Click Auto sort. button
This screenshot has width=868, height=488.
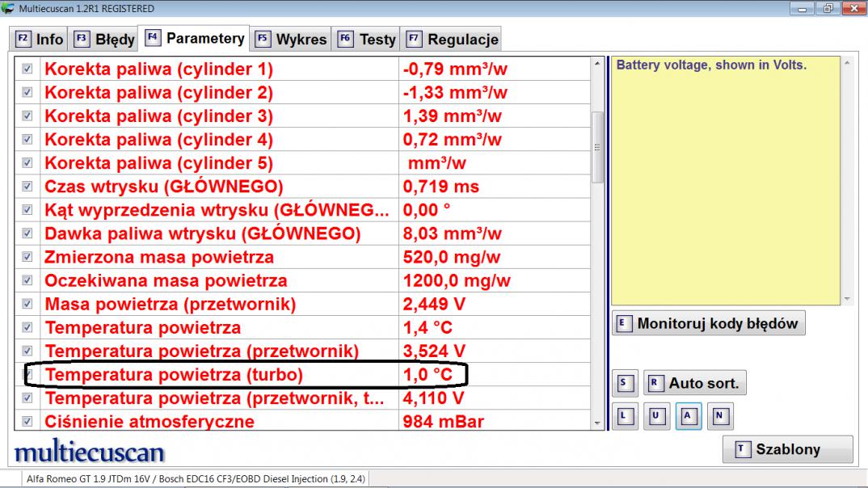tap(694, 383)
